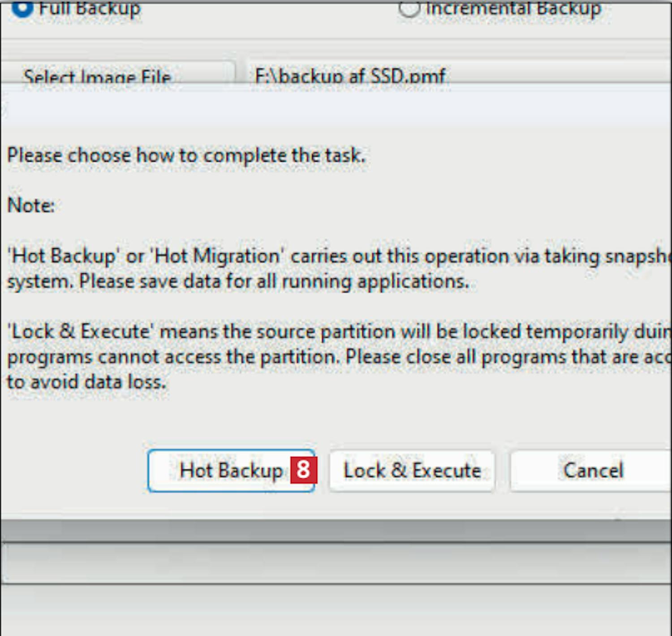Screen dimensions: 672x636
Task: Click the Full Backup label text
Action: pos(90,8)
